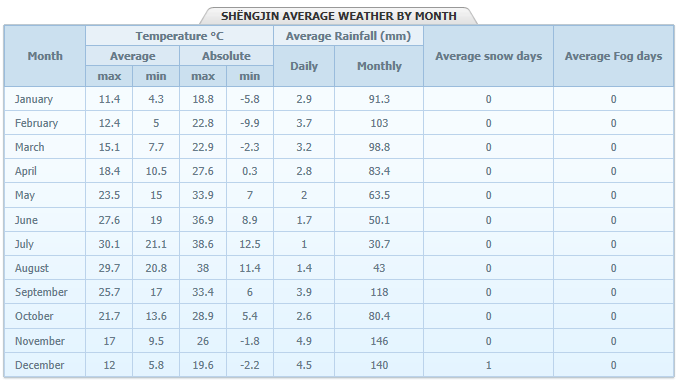
Task: Click the Temperature °C header
Action: (x=179, y=36)
